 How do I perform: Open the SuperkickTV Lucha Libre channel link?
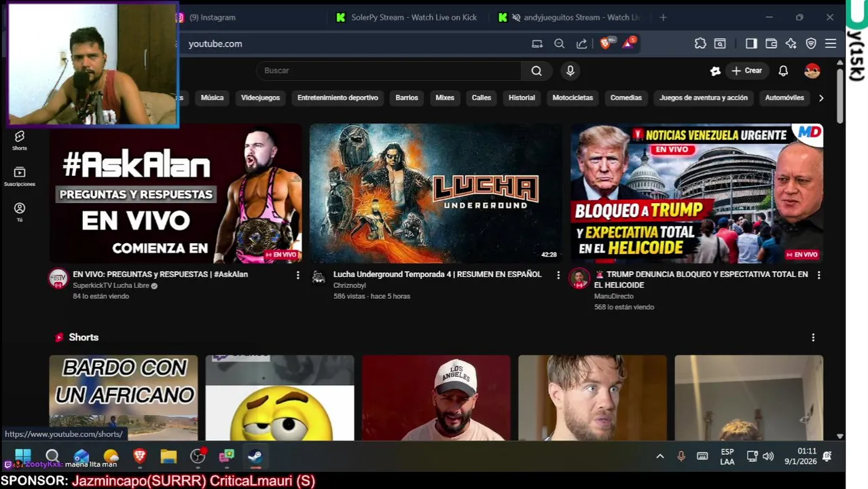point(111,286)
